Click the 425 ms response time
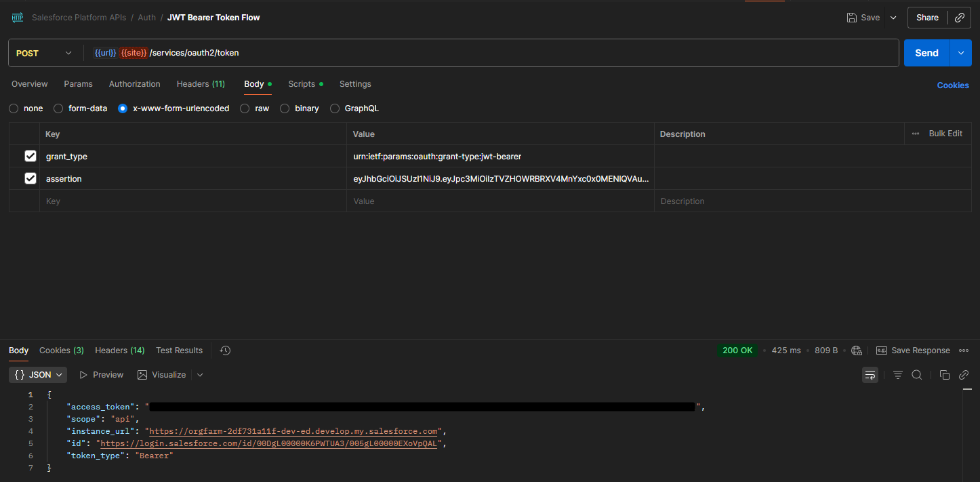The height and width of the screenshot is (482, 980). (786, 350)
